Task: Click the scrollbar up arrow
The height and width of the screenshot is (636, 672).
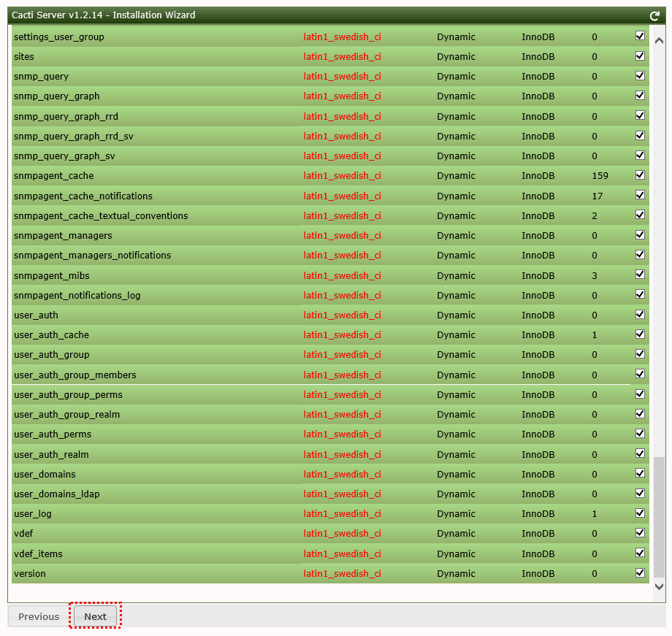Action: tap(659, 41)
